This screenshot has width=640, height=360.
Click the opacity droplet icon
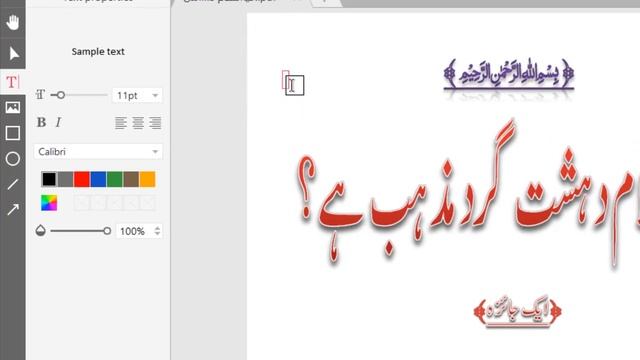pos(40,231)
